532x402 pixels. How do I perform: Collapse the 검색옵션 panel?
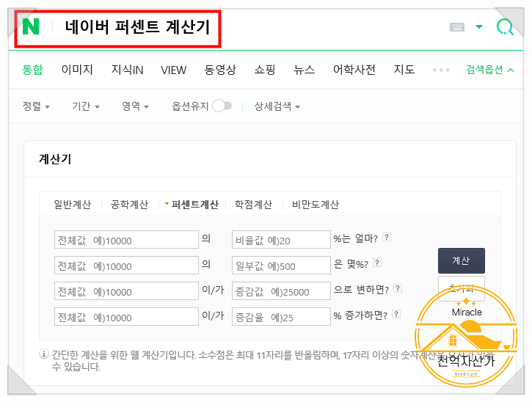click(490, 70)
